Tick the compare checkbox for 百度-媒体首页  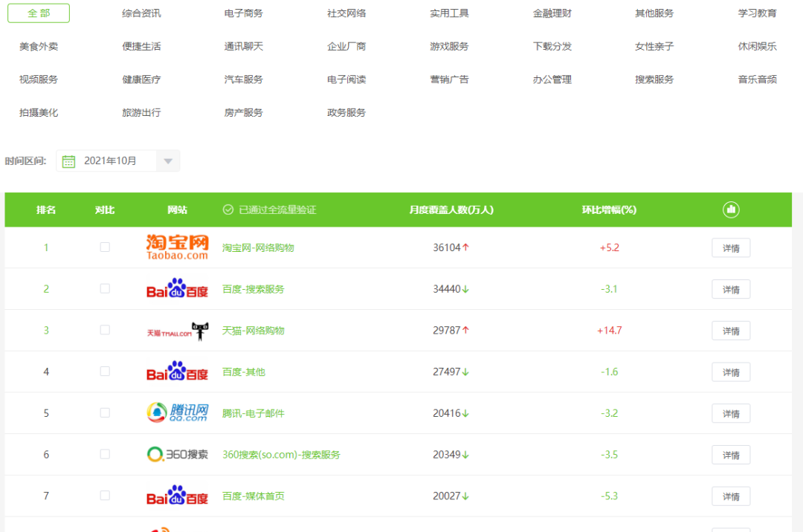[x=105, y=496]
